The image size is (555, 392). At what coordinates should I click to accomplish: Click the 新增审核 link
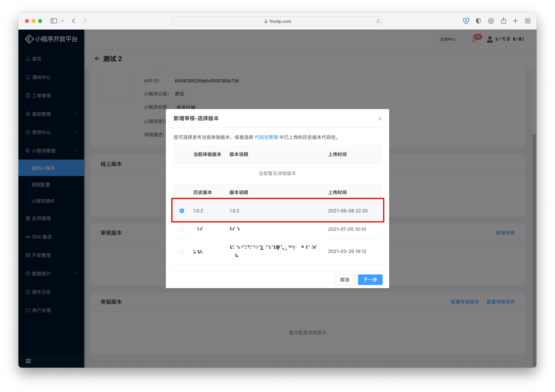click(505, 233)
